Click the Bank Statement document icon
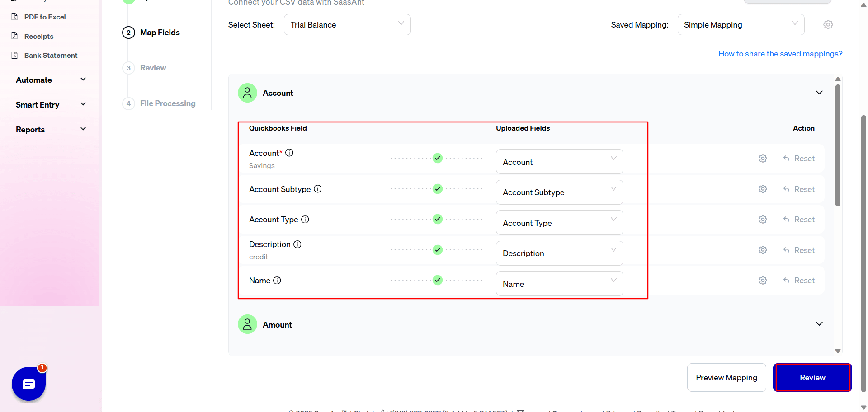 pos(14,55)
